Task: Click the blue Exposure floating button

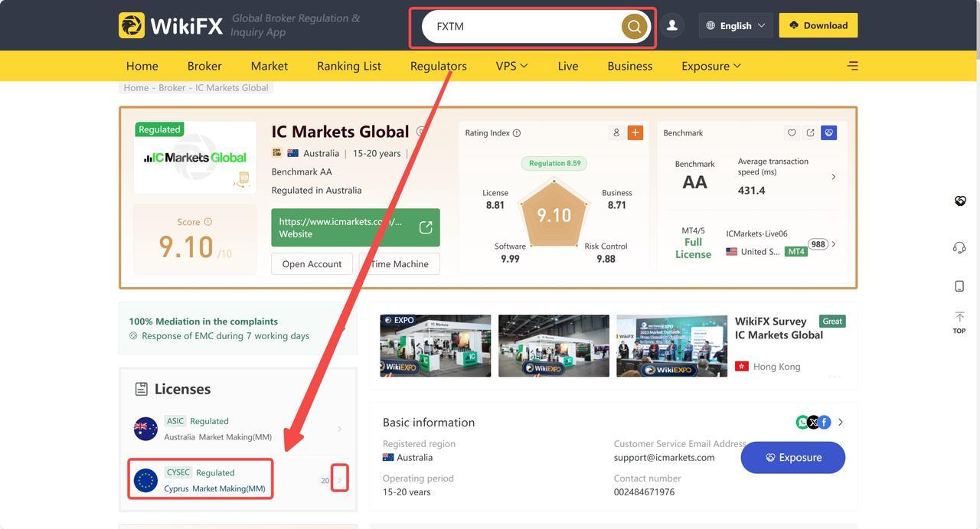Action: [x=793, y=457]
